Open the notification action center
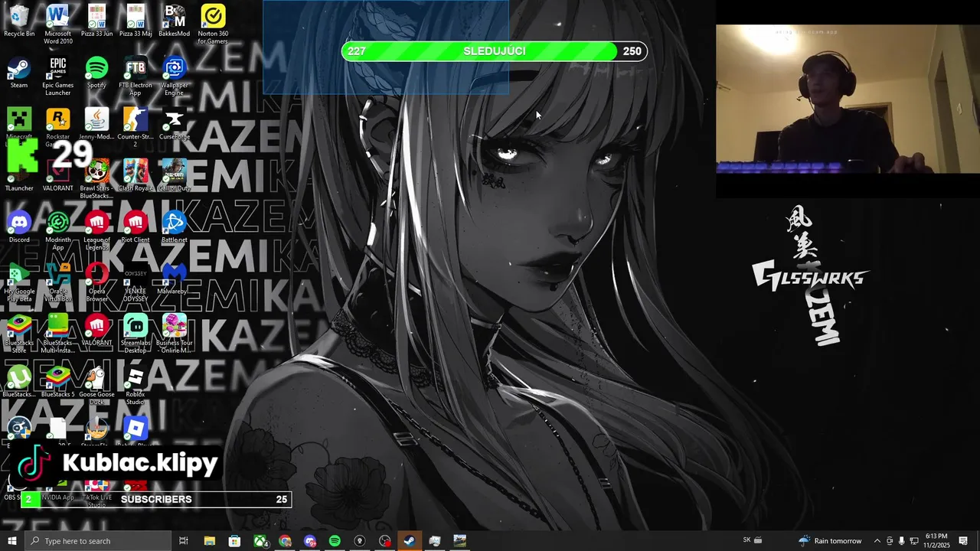This screenshot has height=551, width=980. click(963, 541)
